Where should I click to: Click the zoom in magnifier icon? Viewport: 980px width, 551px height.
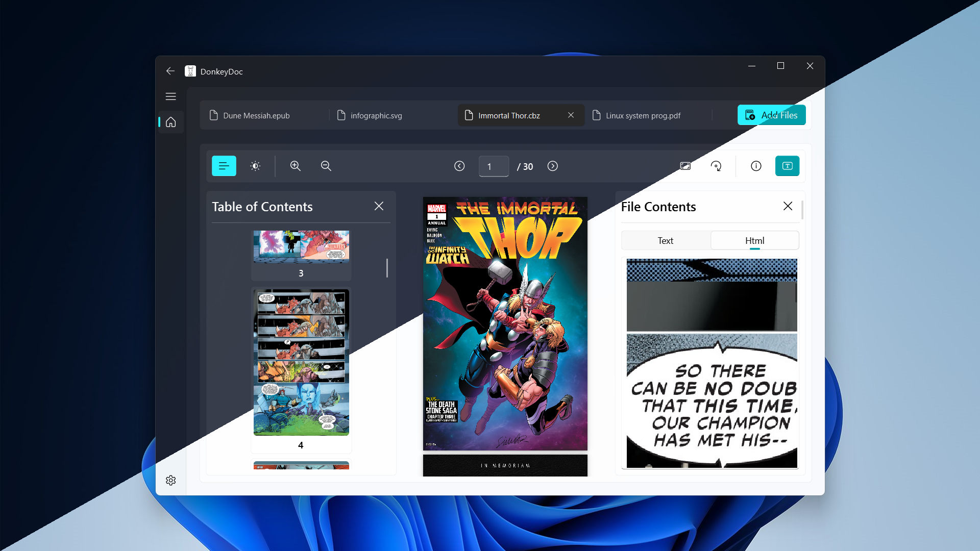tap(295, 166)
